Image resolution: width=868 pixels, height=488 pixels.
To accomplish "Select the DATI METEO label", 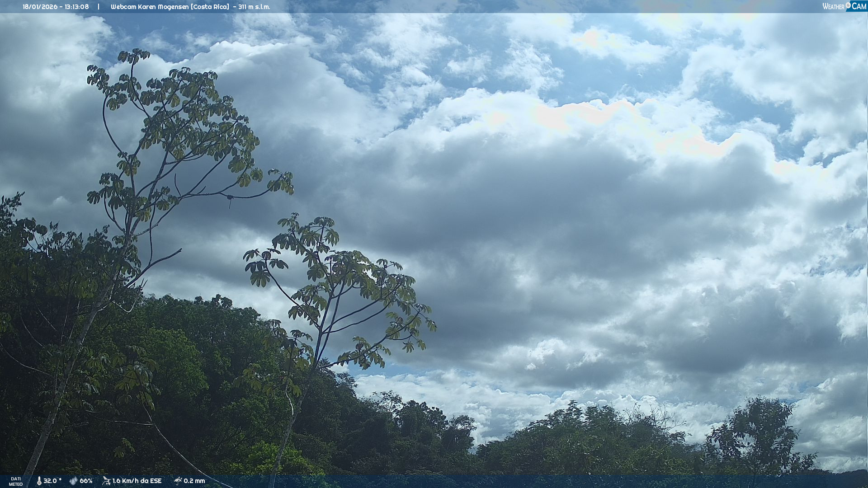I will point(16,481).
